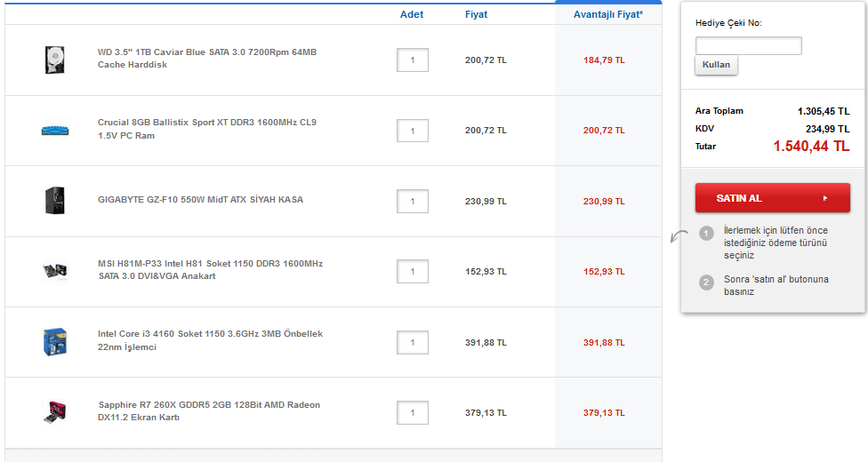Change quantity for MSI H81M-P33 motherboard

pyautogui.click(x=413, y=272)
